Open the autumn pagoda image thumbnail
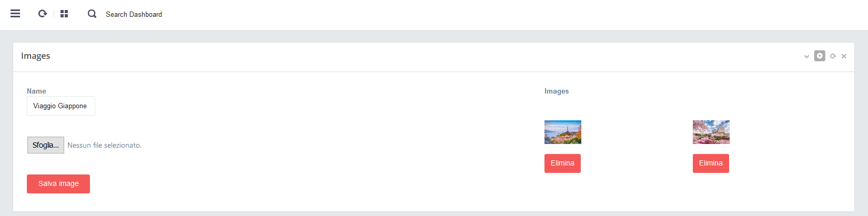The width and height of the screenshot is (868, 216). [563, 132]
